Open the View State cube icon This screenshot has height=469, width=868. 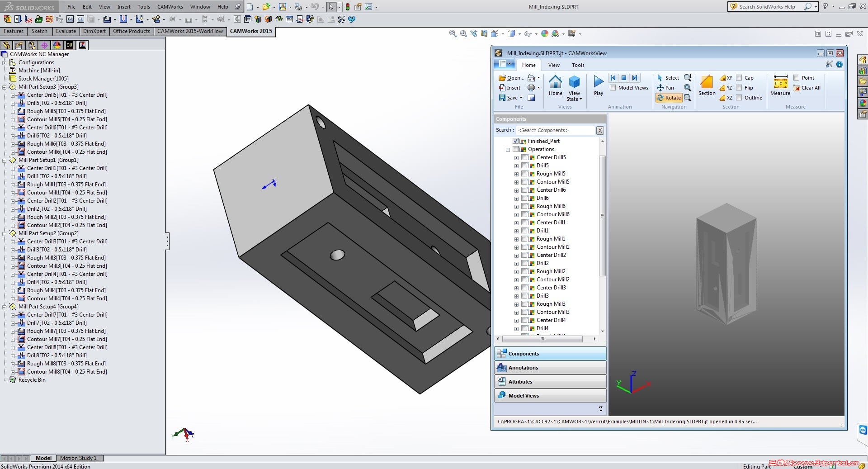(574, 82)
